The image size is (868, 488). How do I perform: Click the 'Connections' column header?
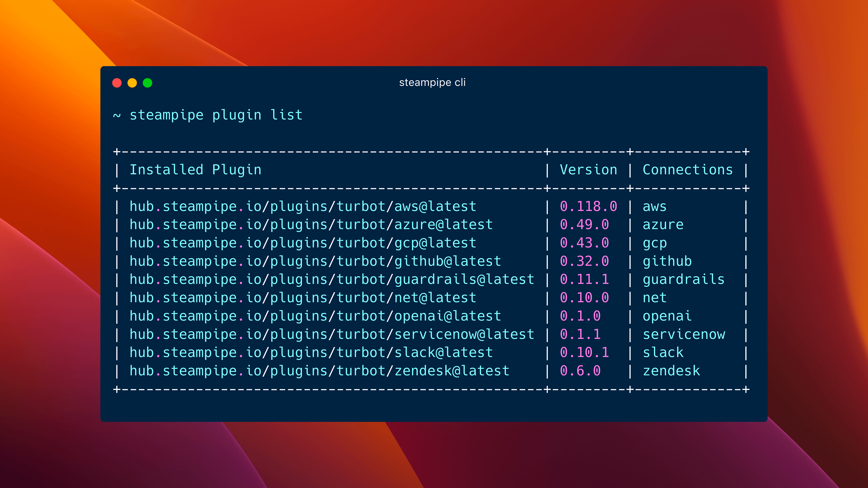click(x=687, y=170)
